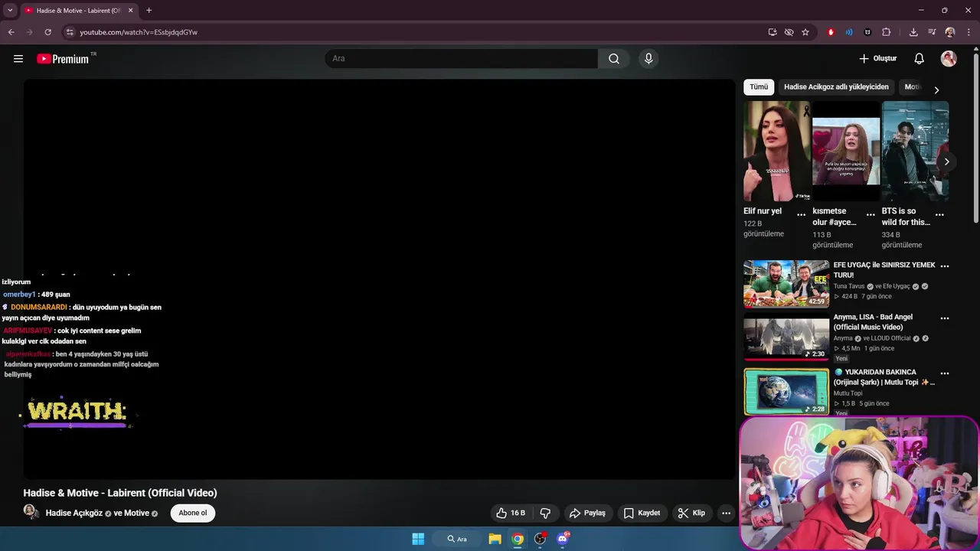The width and height of the screenshot is (980, 551).
Task: Click the search magnifier button
Action: 614,59
